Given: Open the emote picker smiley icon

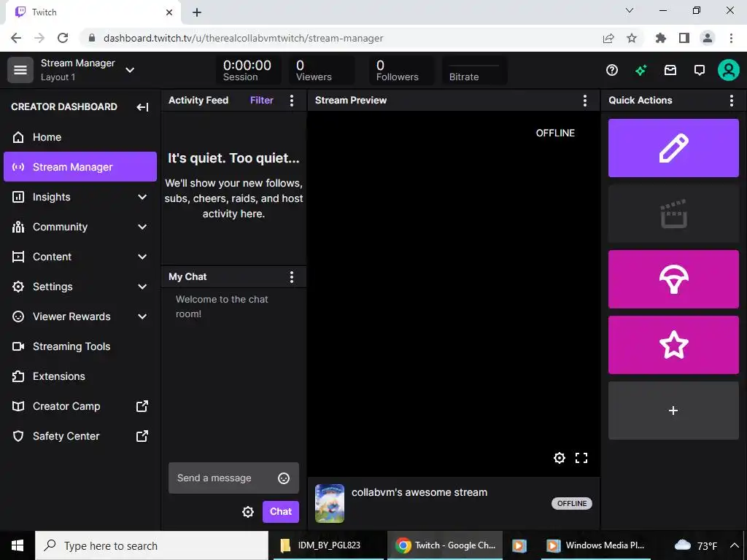Looking at the screenshot, I should (x=284, y=478).
